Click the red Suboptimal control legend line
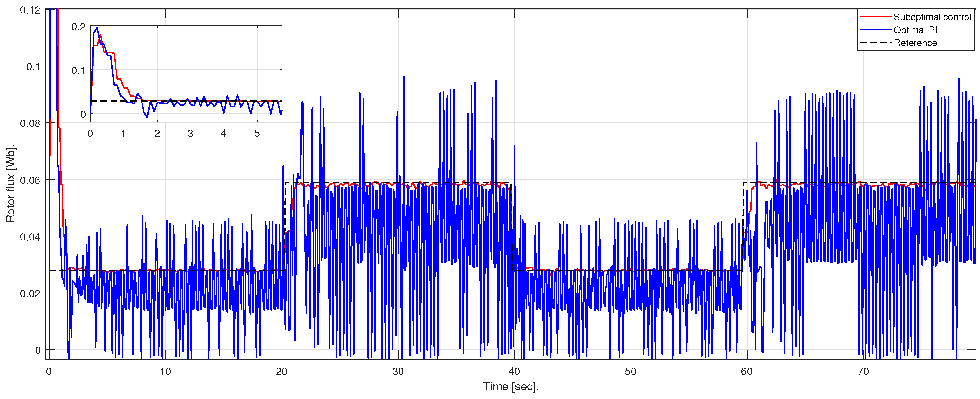The width and height of the screenshot is (980, 399). pyautogui.click(x=876, y=17)
